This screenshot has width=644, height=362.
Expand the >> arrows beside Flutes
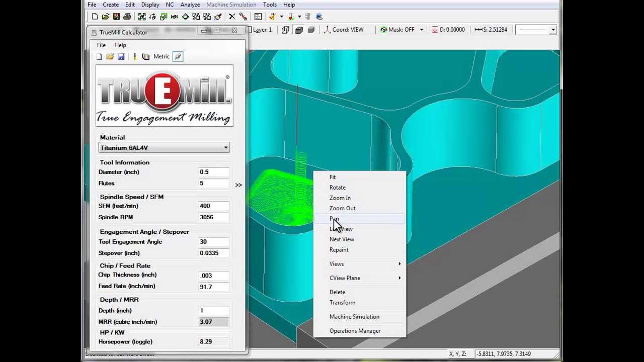click(x=238, y=185)
